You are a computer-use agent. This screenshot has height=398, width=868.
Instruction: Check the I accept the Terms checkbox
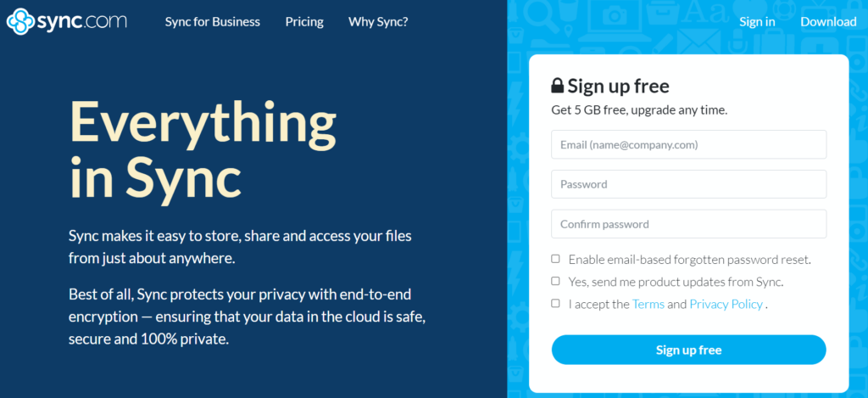[556, 303]
